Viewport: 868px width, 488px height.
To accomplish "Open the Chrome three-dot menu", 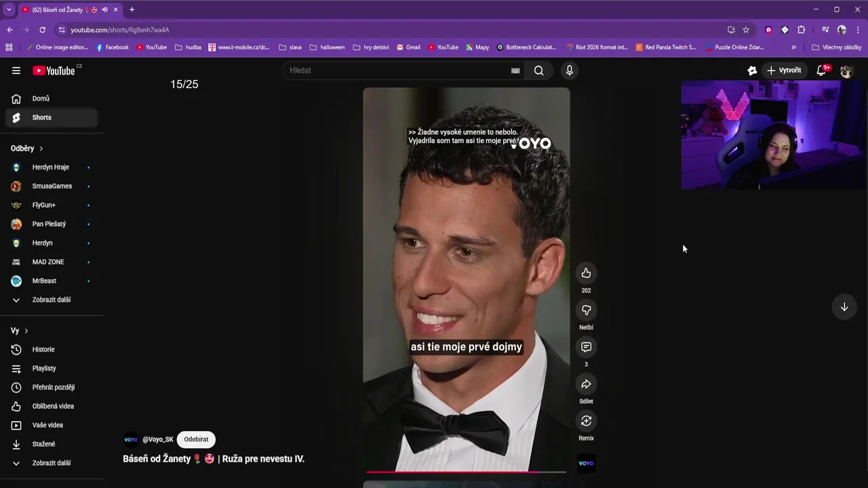I will (858, 30).
